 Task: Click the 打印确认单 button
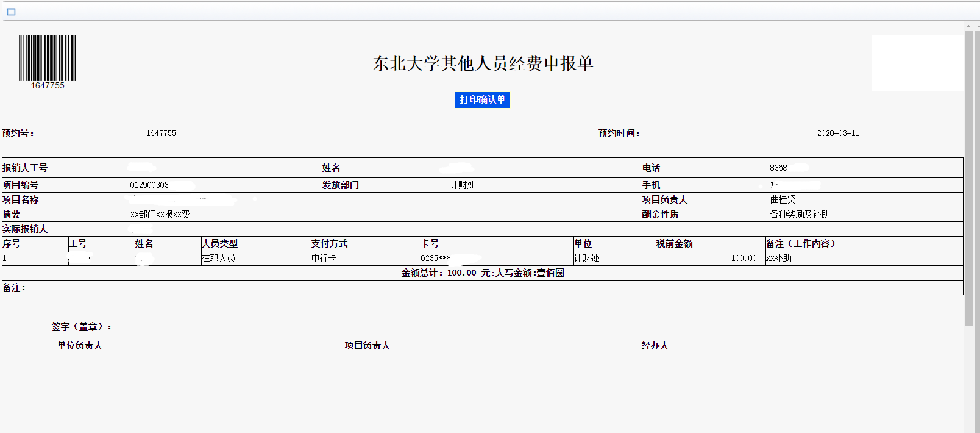[x=482, y=100]
